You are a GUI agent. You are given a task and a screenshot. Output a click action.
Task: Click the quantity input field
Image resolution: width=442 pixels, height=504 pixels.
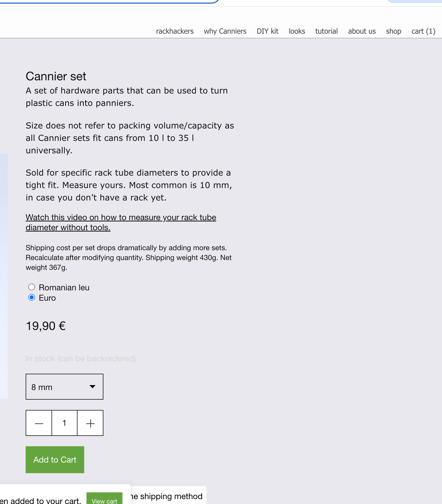[x=64, y=423]
